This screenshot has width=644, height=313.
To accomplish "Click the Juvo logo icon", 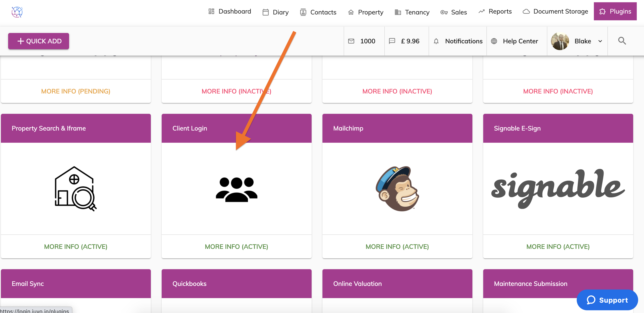I will (17, 12).
